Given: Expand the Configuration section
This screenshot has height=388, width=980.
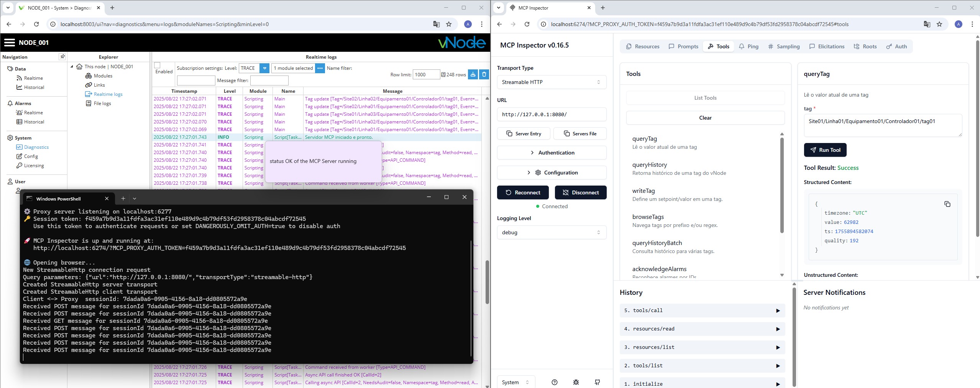Looking at the screenshot, I should pos(551,173).
